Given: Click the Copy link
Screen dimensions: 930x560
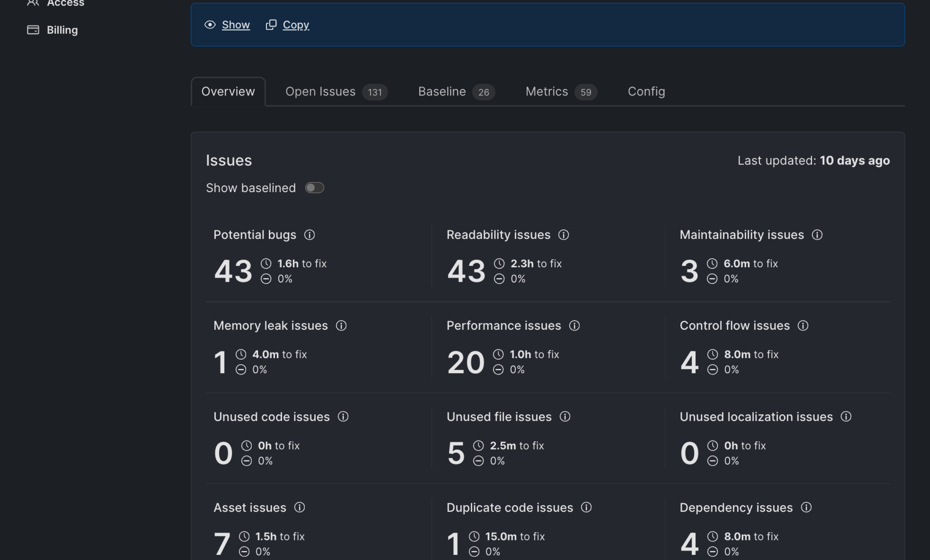Looking at the screenshot, I should tap(296, 25).
